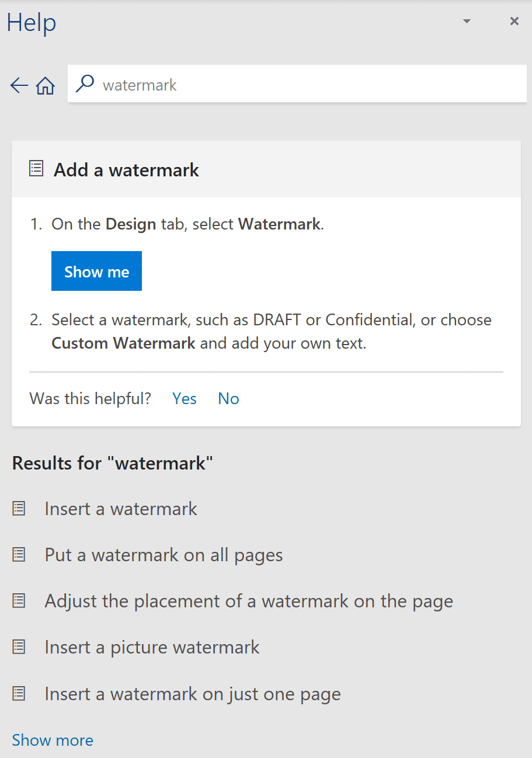Open "Adjust the placement of a watermark" article
The image size is (532, 758).
(249, 601)
